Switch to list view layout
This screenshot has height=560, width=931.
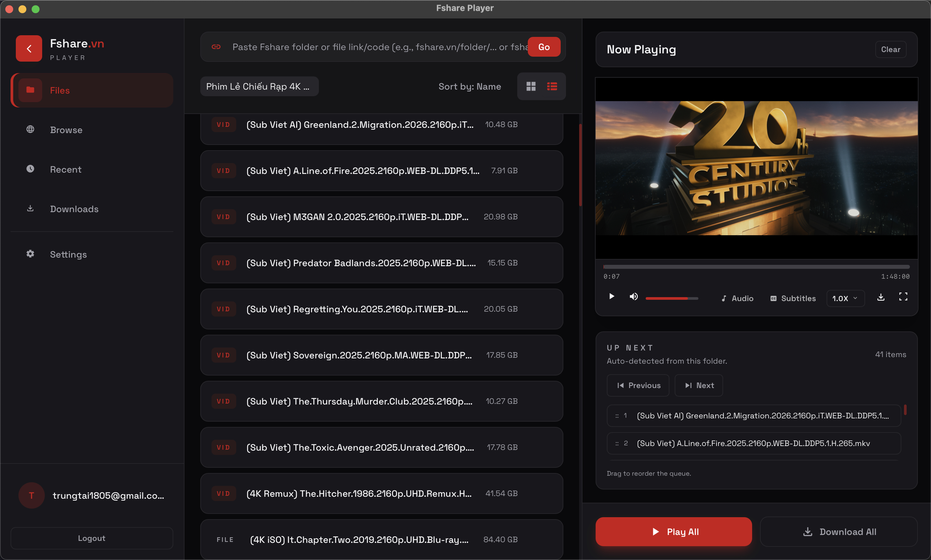552,86
